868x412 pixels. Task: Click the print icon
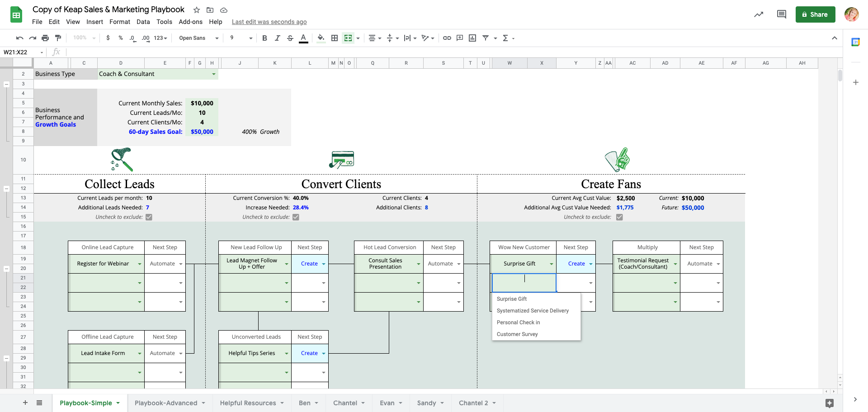tap(45, 38)
